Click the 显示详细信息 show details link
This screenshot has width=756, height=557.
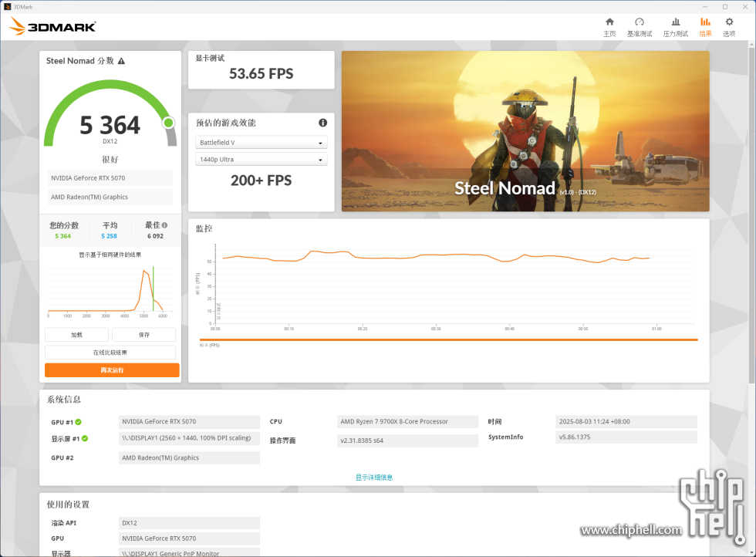point(374,478)
